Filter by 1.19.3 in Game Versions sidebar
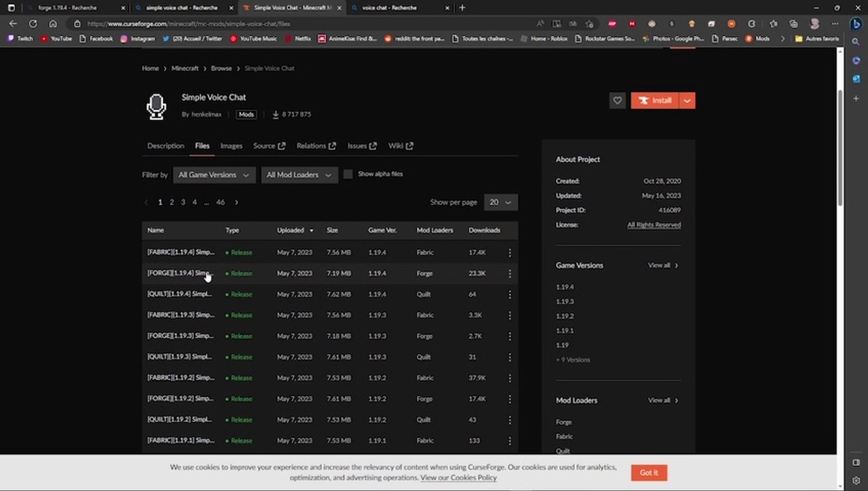The image size is (868, 491). pos(564,301)
